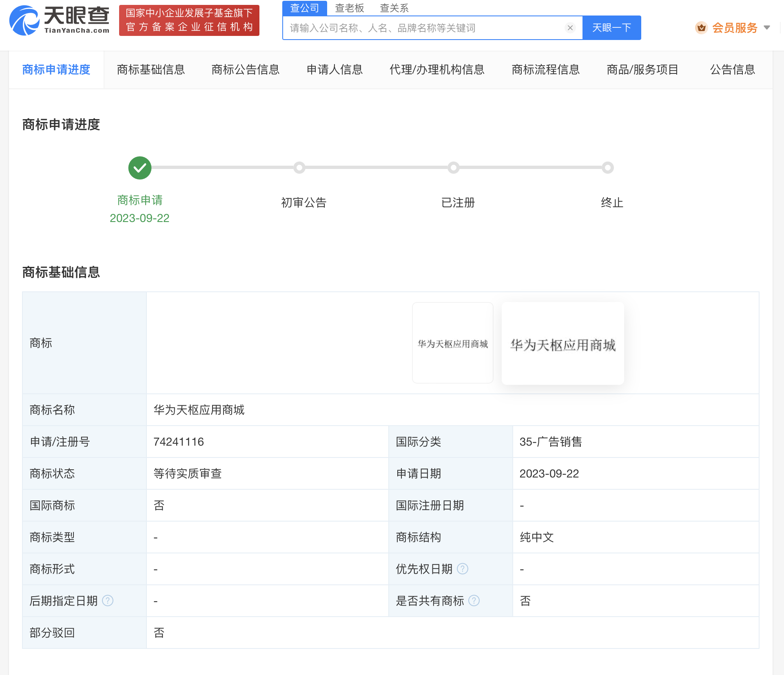
Task: Select 申请日期 value 2023-09-22 in table
Action: tap(549, 473)
